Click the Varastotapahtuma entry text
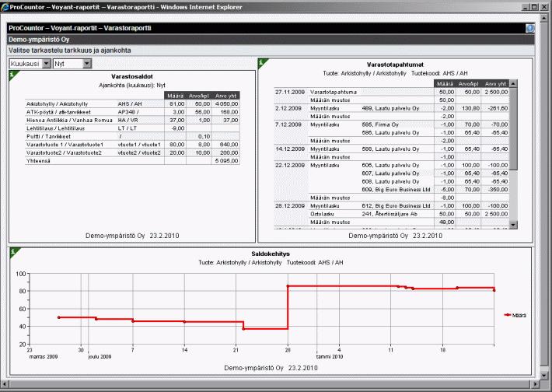 pyautogui.click(x=334, y=92)
